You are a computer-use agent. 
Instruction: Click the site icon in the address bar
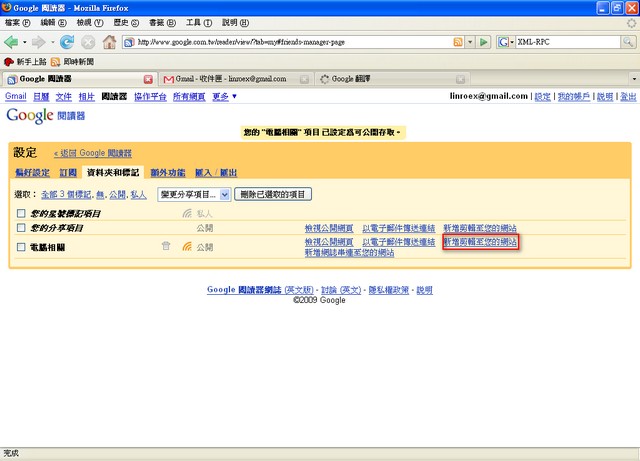(129, 42)
